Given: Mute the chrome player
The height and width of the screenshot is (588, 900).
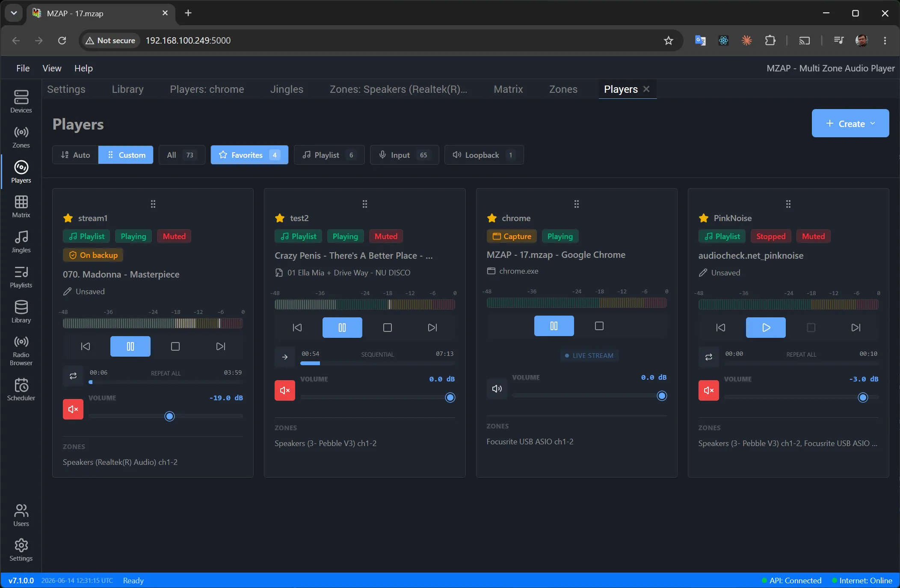Looking at the screenshot, I should point(497,389).
